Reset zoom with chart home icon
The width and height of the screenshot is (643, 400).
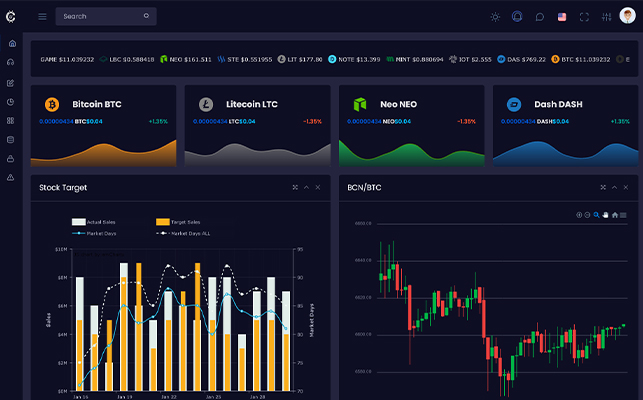pos(615,215)
